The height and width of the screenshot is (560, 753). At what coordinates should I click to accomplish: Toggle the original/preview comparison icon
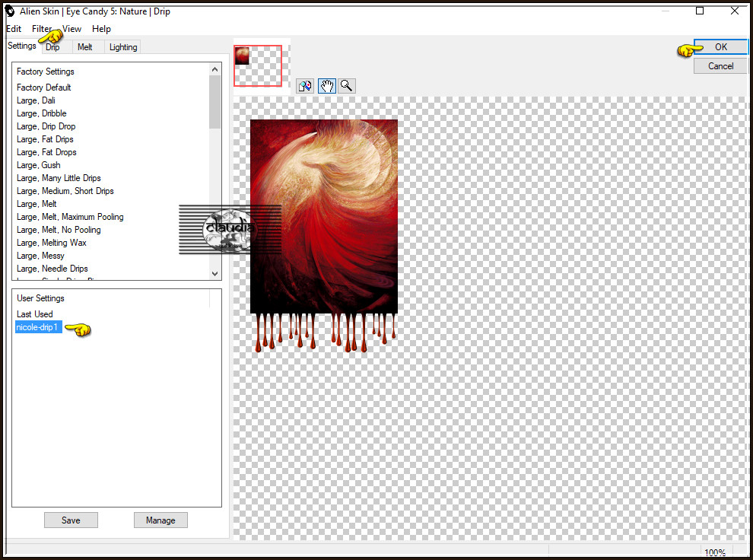[305, 86]
